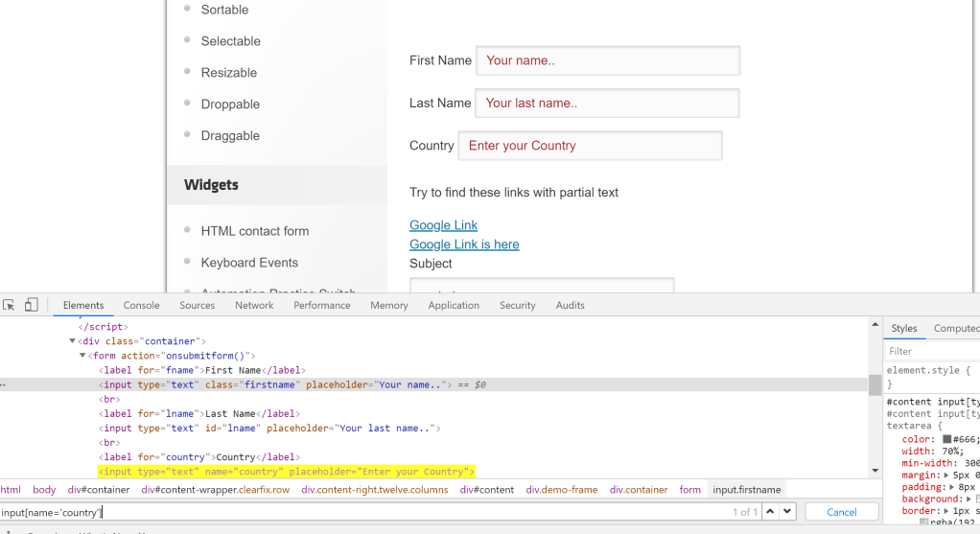Click the 'Google Link is here' link
This screenshot has height=534, width=980.
[464, 244]
